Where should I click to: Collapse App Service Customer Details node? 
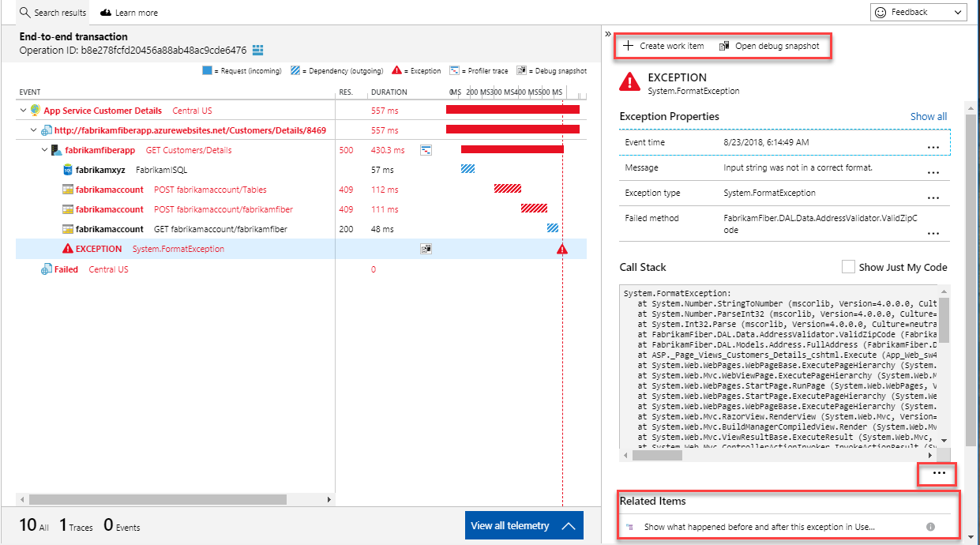[22, 111]
